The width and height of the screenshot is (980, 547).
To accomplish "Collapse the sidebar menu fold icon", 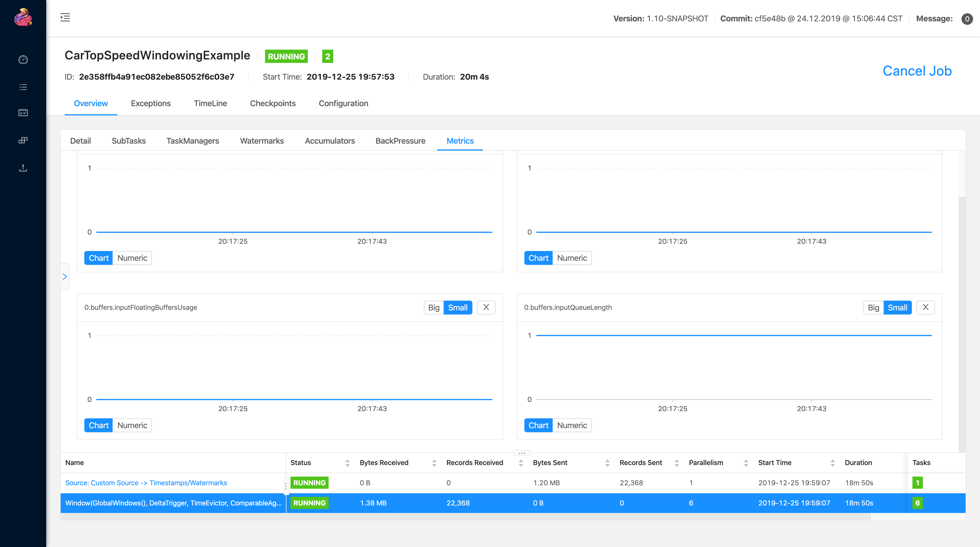I will [65, 18].
